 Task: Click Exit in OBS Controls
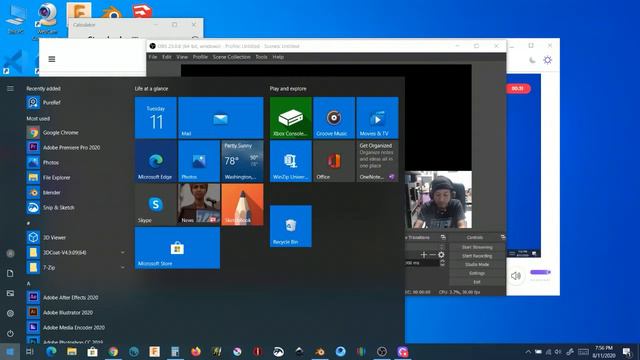(477, 282)
